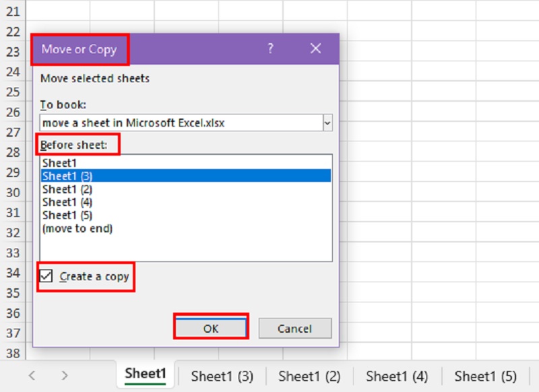Viewport: 539px width, 392px height.
Task: Switch to the Sheet1 tab
Action: click(146, 374)
